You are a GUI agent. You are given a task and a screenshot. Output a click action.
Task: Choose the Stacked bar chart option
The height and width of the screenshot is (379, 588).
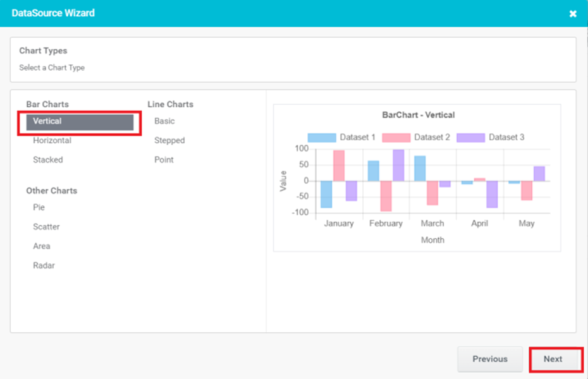click(x=48, y=160)
